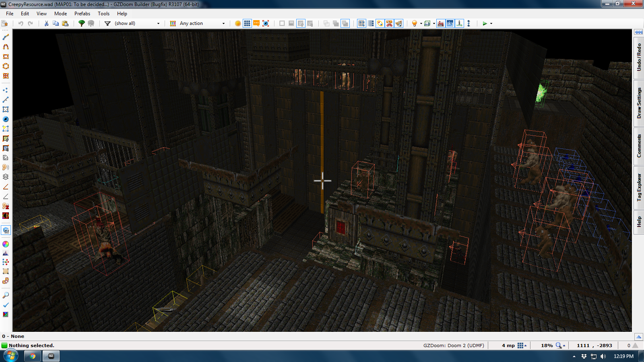Open the File menu
This screenshot has height=362, width=644.
[10, 13]
